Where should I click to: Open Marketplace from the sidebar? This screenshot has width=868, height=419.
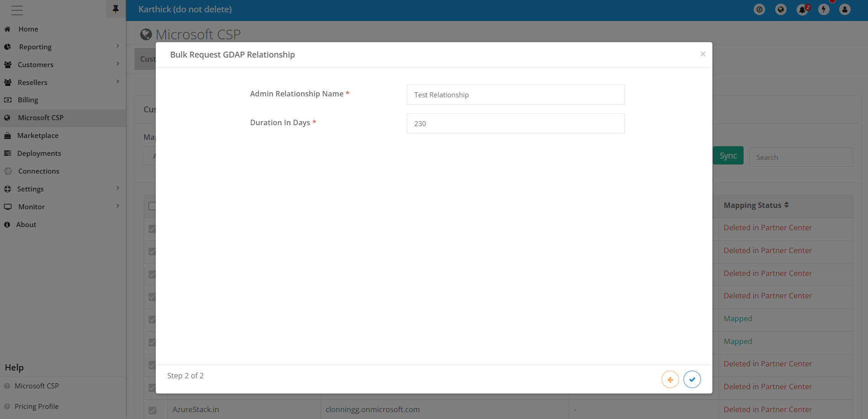pos(38,135)
